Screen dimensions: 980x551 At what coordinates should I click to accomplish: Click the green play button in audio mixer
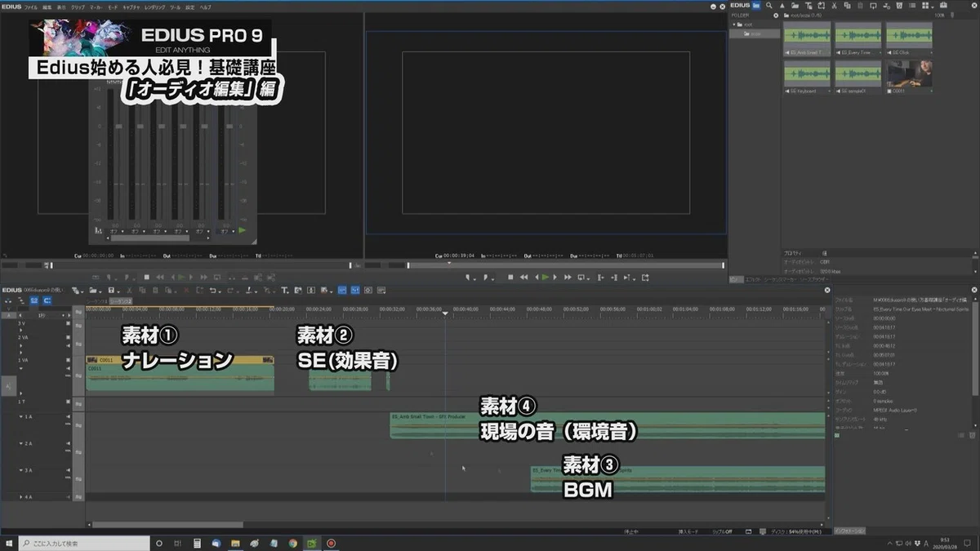point(242,230)
